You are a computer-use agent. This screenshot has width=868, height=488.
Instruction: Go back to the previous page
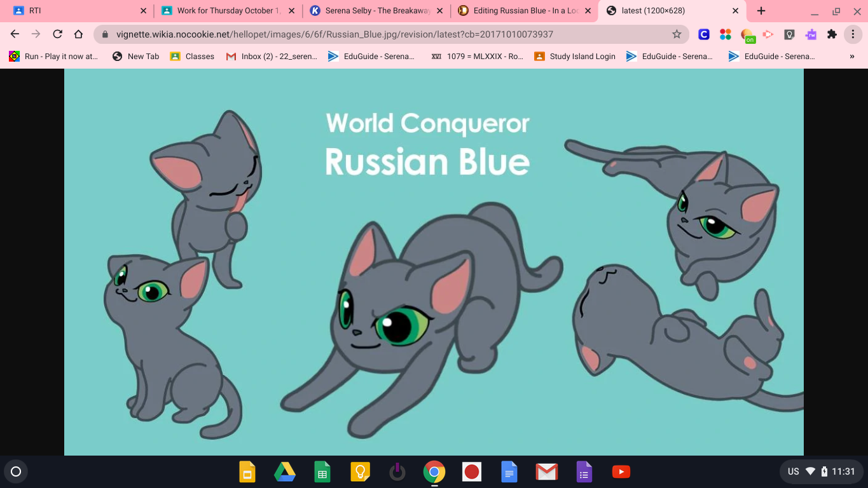[x=15, y=34]
